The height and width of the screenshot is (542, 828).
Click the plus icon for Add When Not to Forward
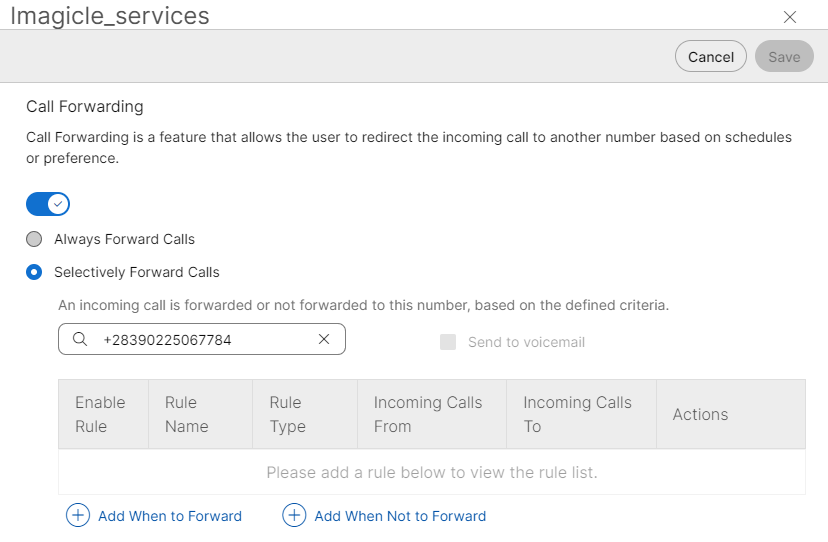point(293,516)
